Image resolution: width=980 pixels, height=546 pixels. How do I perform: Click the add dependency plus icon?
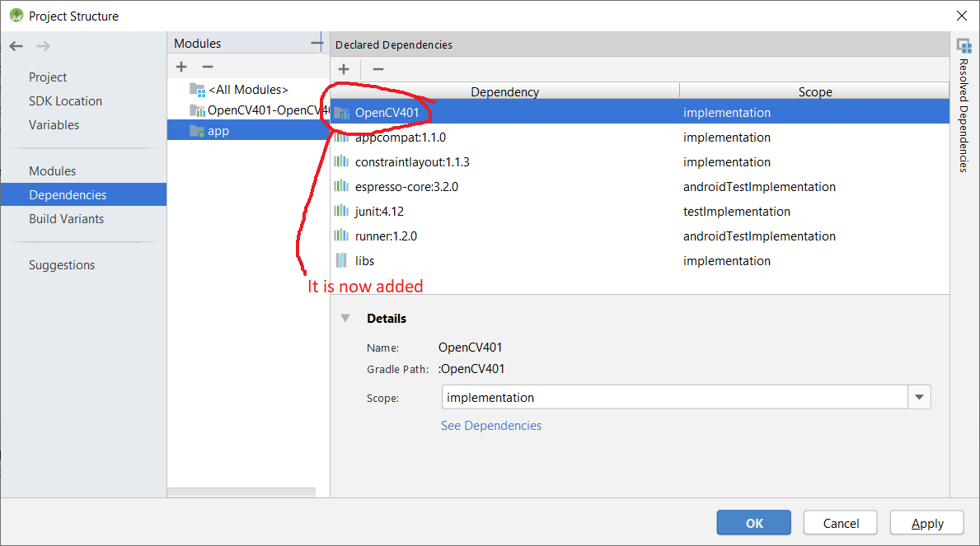point(344,69)
